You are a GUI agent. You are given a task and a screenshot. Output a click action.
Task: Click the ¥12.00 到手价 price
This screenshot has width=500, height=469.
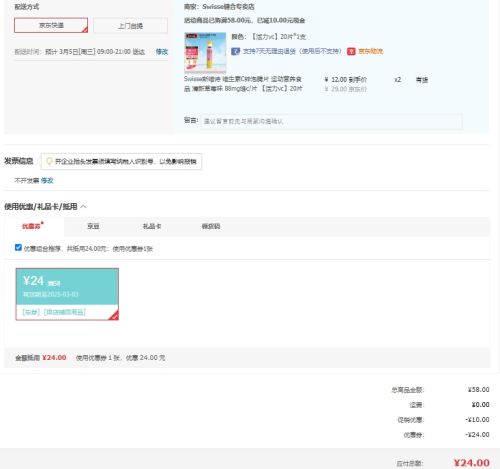(x=346, y=80)
